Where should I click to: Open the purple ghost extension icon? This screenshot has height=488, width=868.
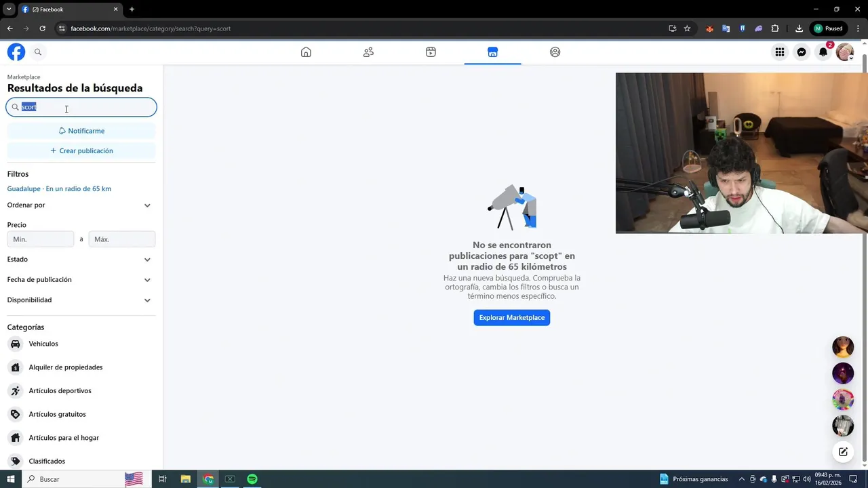tap(759, 28)
